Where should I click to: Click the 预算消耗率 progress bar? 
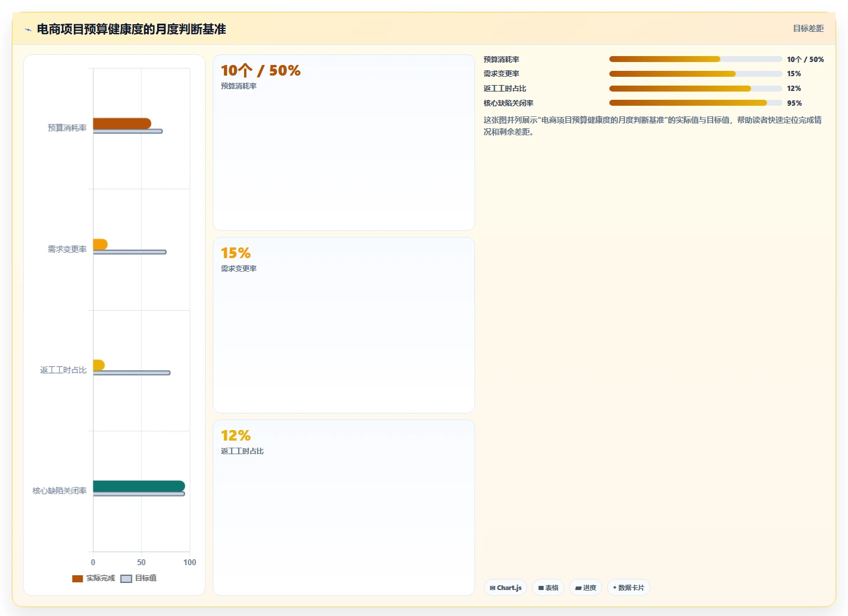[x=696, y=59]
